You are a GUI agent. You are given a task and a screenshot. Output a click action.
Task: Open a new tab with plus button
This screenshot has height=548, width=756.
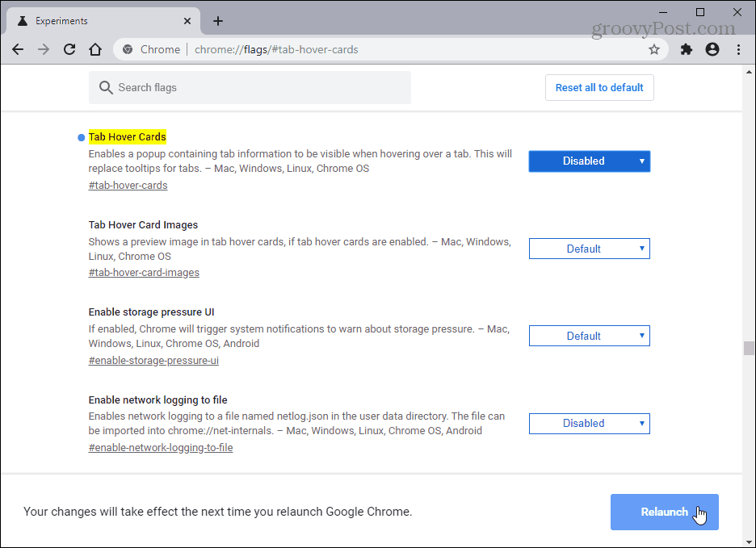click(218, 21)
